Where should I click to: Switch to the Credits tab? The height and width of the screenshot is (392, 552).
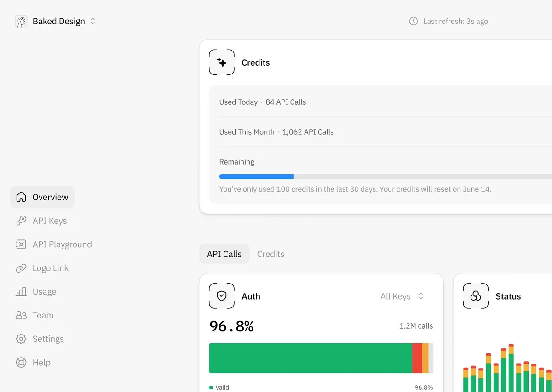coord(270,254)
